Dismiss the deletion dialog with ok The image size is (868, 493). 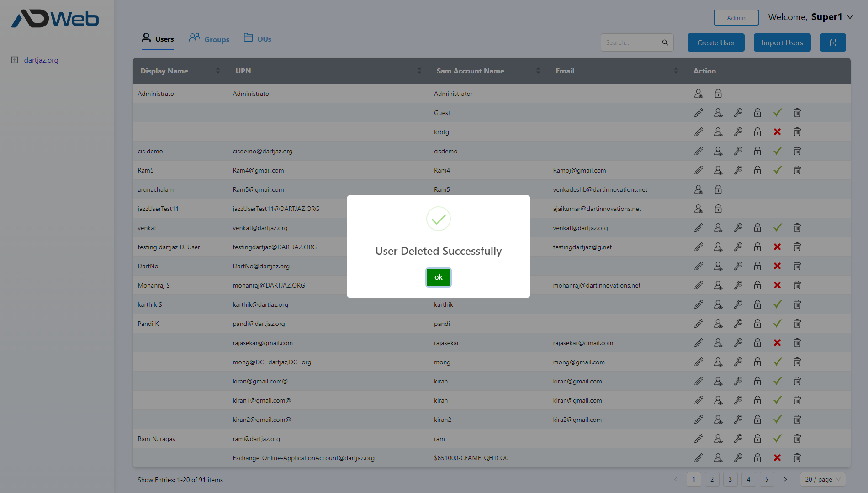pos(438,277)
